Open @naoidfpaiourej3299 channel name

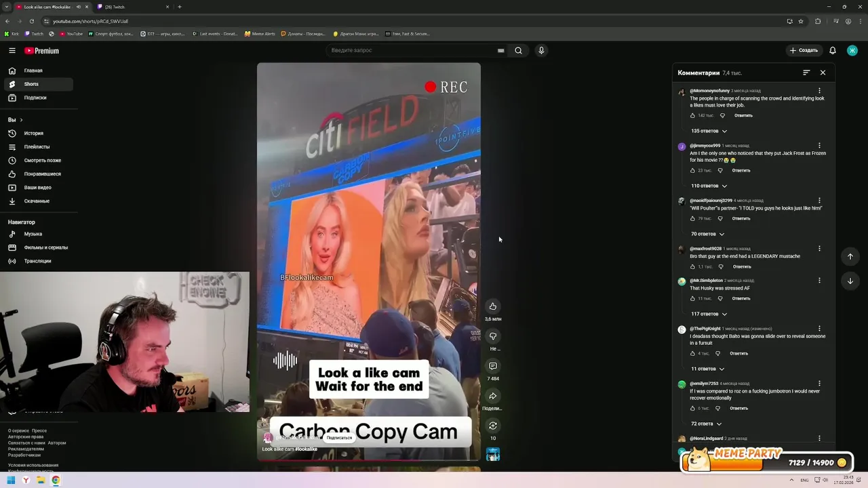click(x=711, y=201)
